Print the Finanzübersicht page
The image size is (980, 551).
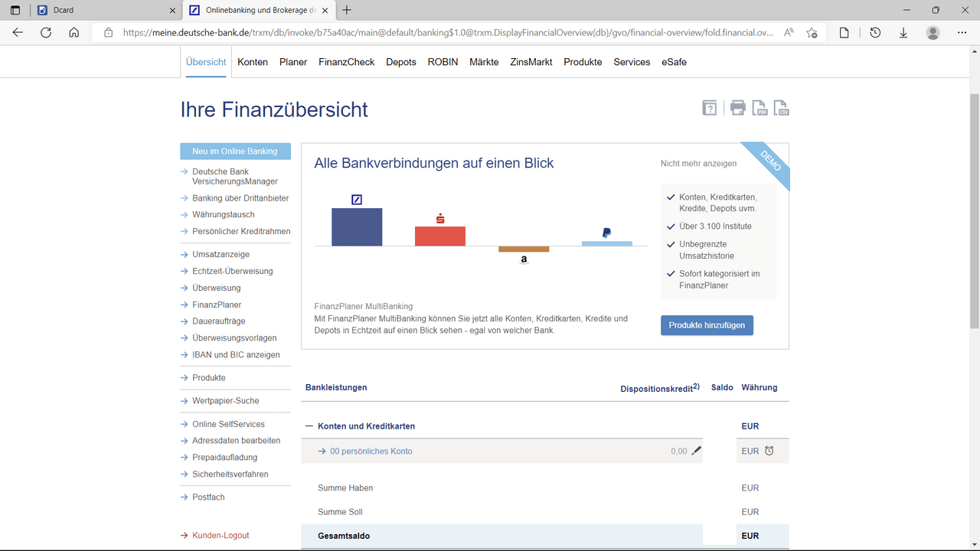[x=737, y=108]
